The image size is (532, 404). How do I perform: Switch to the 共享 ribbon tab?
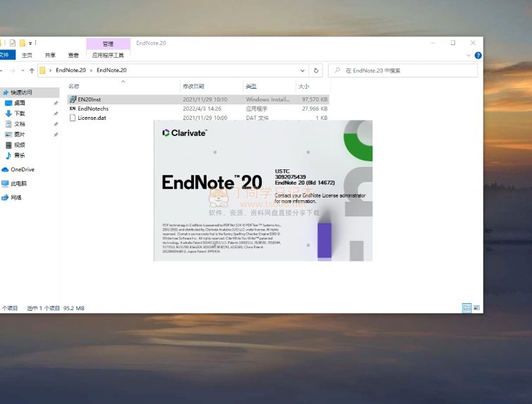[50, 55]
